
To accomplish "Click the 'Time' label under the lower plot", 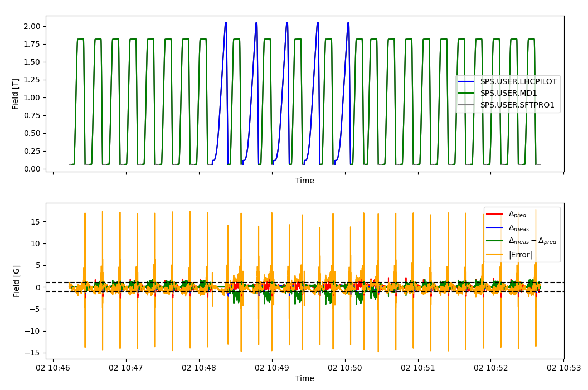I will (305, 379).
